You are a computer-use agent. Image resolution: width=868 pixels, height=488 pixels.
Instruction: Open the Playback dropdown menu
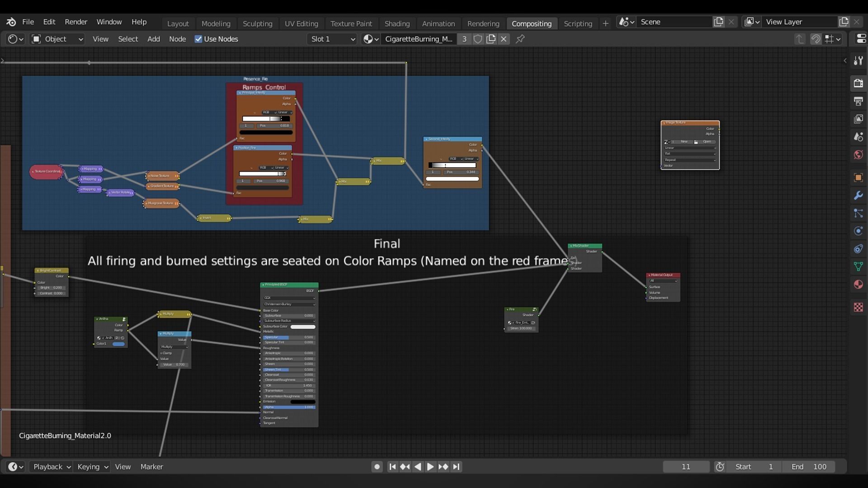point(52,467)
